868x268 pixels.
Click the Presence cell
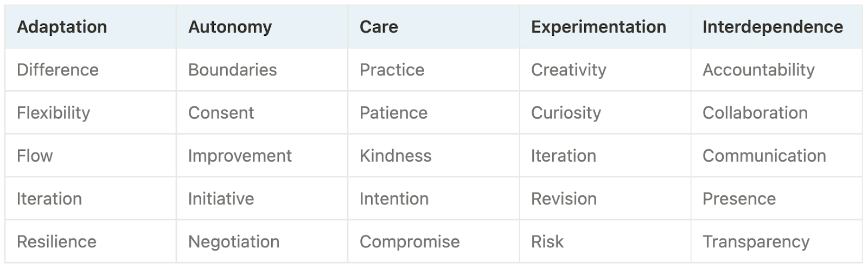click(x=776, y=198)
